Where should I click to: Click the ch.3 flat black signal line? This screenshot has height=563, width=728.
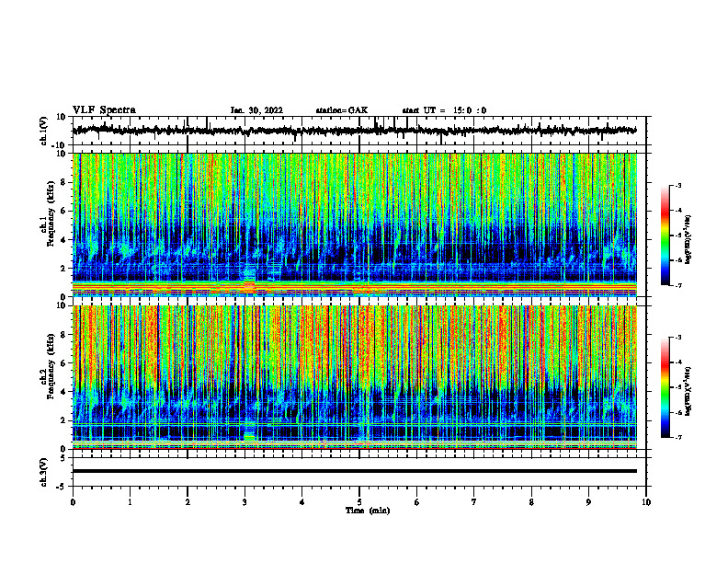[354, 471]
